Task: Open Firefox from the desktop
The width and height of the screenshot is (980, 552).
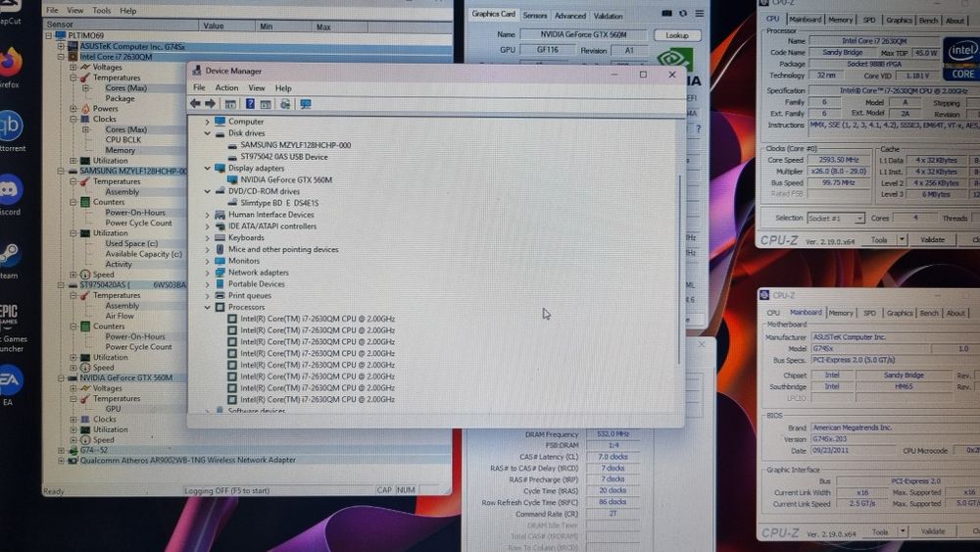Action: tap(10, 62)
